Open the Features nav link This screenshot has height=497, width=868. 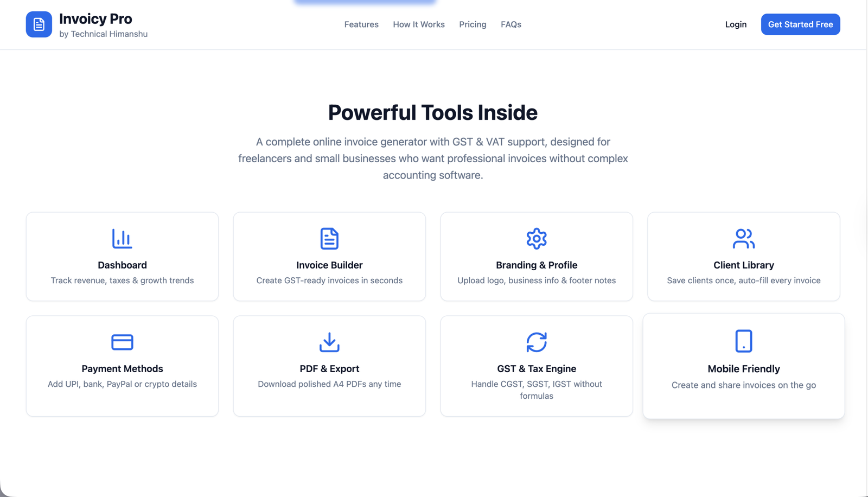pyautogui.click(x=361, y=24)
